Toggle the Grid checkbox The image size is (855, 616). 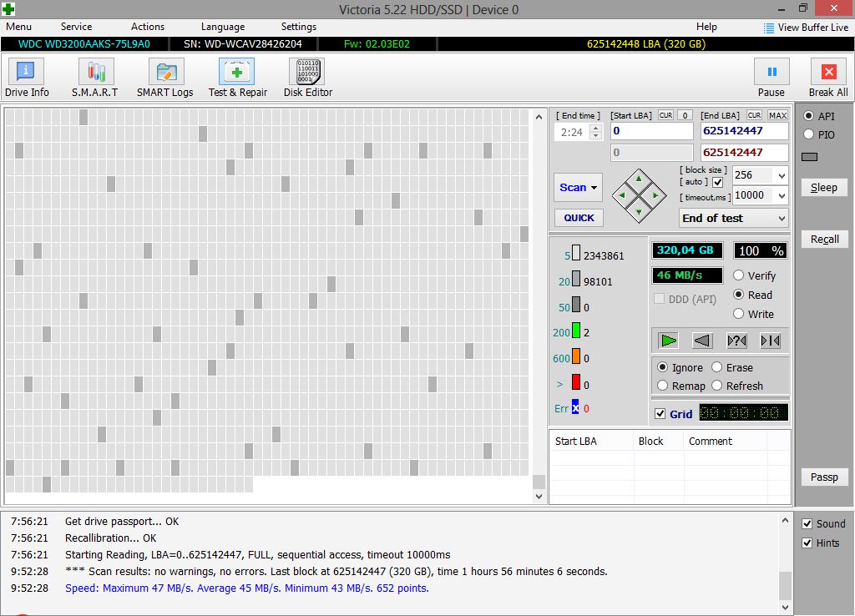pyautogui.click(x=660, y=414)
